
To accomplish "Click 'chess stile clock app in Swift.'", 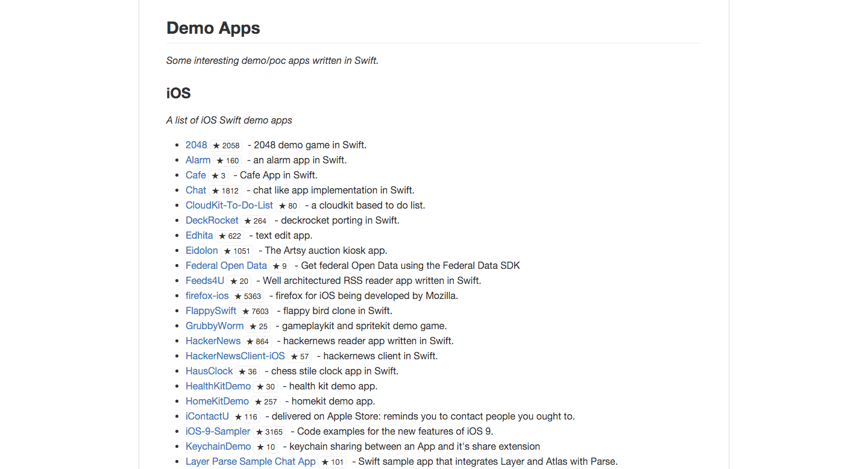I will click(x=335, y=371).
